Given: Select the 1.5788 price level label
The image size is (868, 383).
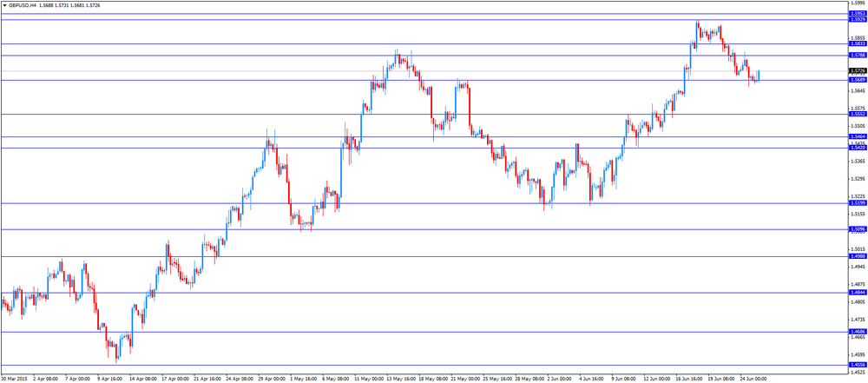Looking at the screenshot, I should (858, 55).
